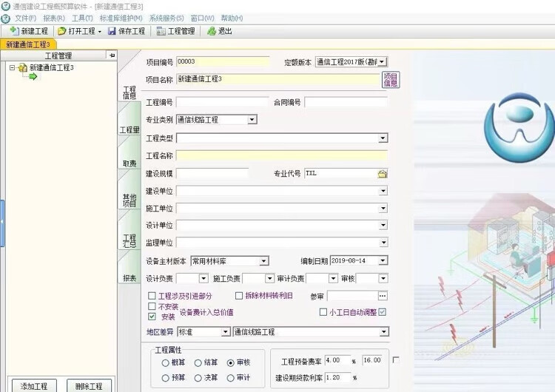Open the 编制日期 date picker dropdown

coord(383,260)
